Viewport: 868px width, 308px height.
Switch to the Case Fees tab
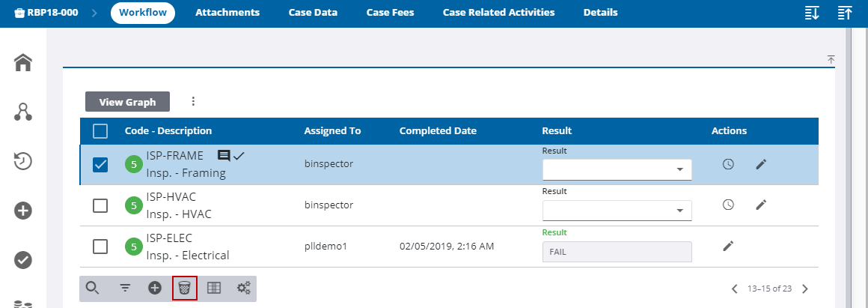tap(390, 13)
